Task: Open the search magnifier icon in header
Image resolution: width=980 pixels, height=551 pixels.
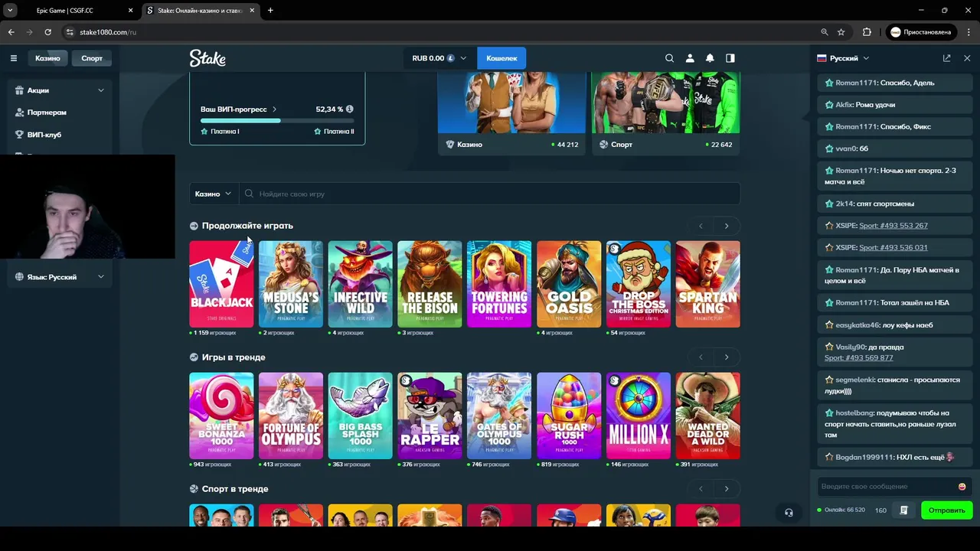Action: point(670,58)
